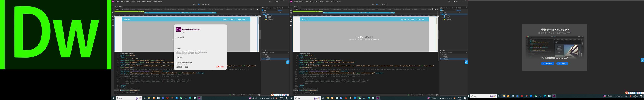644x100 pixels.
Task: Open 窗口(W) menu in the middle Dreamweaver window
Action: click(333, 1)
